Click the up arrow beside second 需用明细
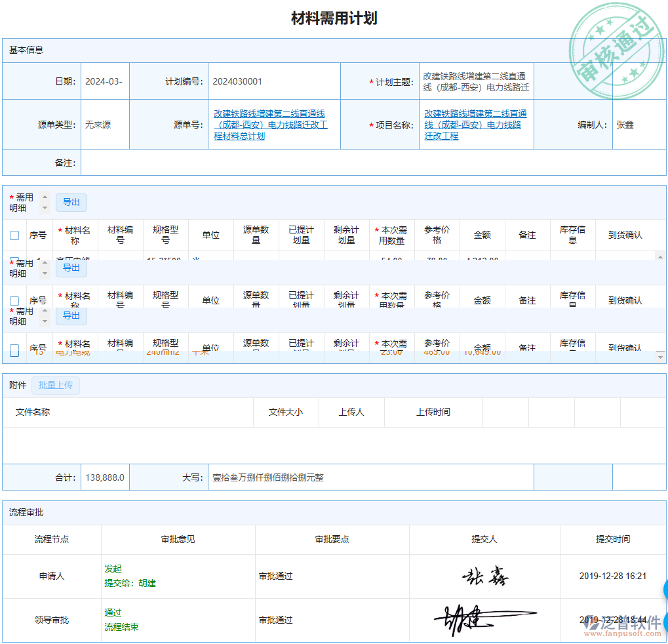Image resolution: width=668 pixels, height=644 pixels. coord(43,264)
